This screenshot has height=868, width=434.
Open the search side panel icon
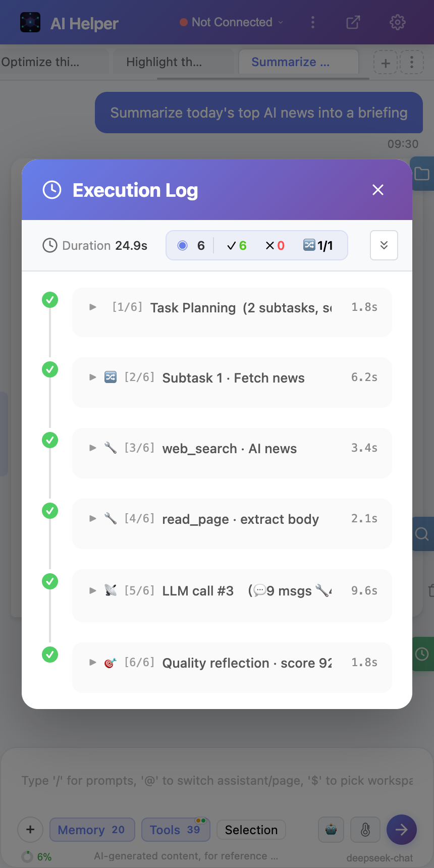point(422,534)
